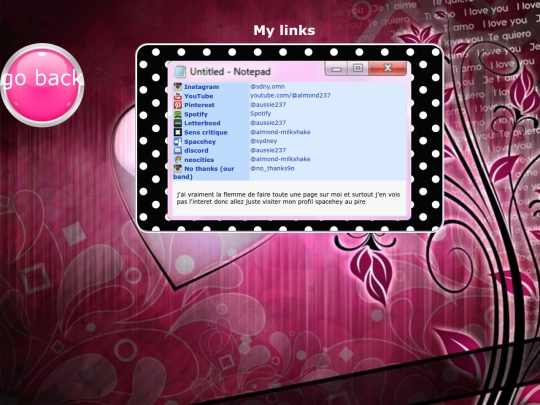Open the @aussie237 link in the Pinterest row

click(268, 104)
